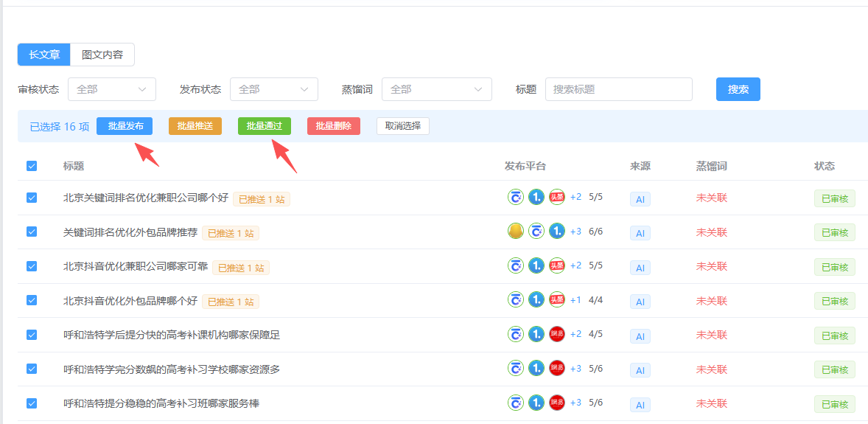Open article title 北京抖音优化兼职公司哪家可靠
This screenshot has width=868, height=424.
136,267
